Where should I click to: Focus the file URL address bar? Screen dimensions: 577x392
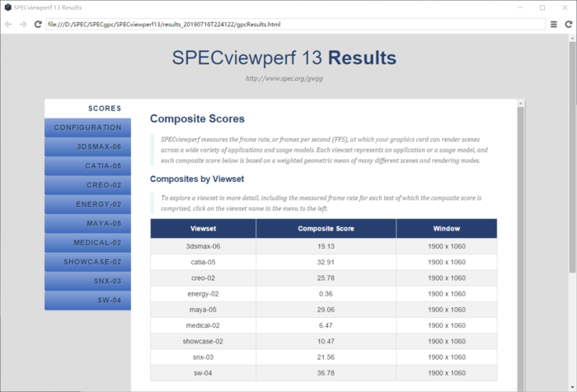[x=295, y=24]
